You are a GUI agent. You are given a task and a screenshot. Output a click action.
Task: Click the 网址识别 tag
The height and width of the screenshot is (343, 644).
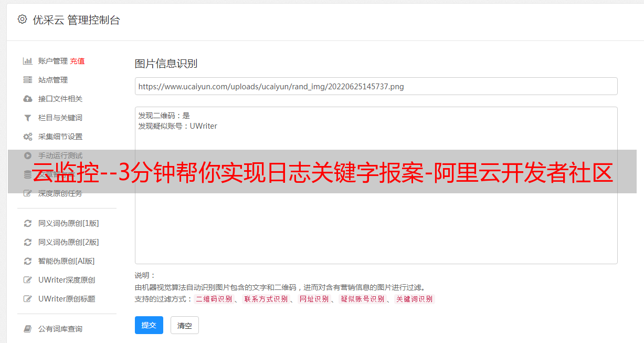(x=314, y=299)
